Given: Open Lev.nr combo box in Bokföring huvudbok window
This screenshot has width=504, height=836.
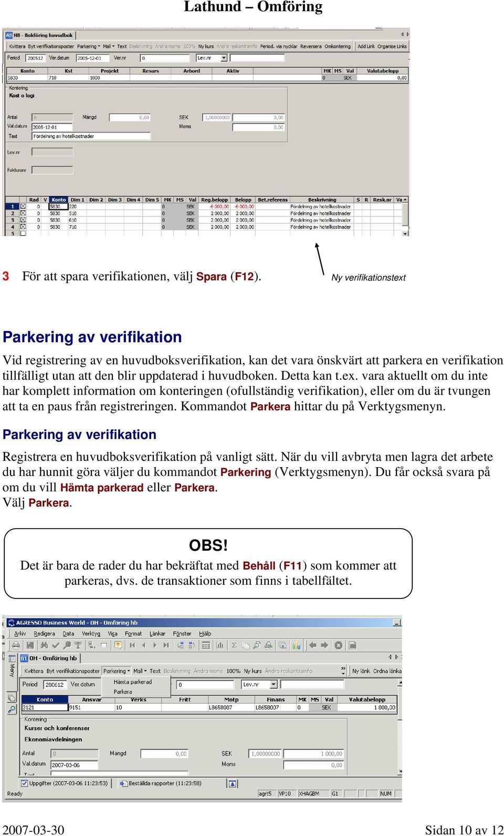Looking at the screenshot, I should [224, 58].
